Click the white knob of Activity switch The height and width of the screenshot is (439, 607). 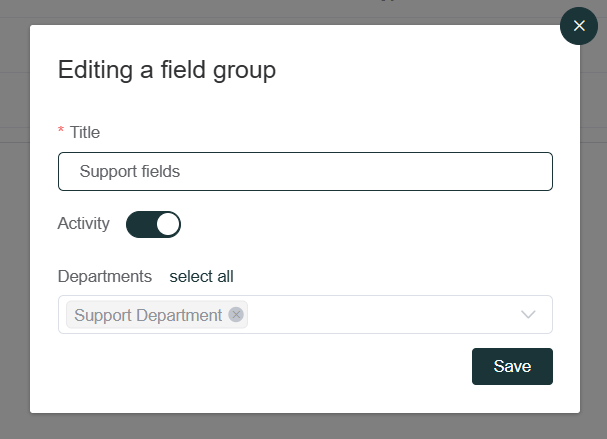[168, 224]
